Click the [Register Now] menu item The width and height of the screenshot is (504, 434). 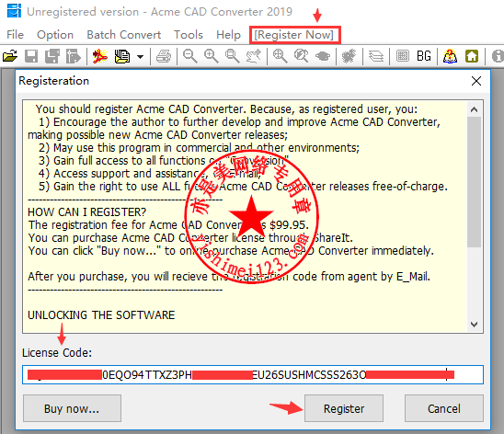(294, 35)
